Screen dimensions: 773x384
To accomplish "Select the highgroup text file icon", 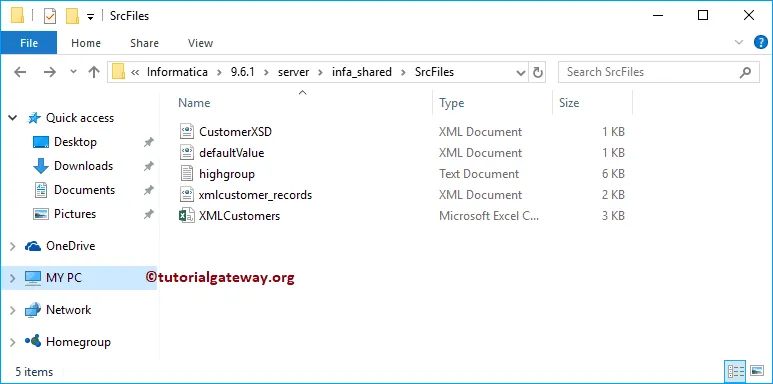I will tap(187, 174).
